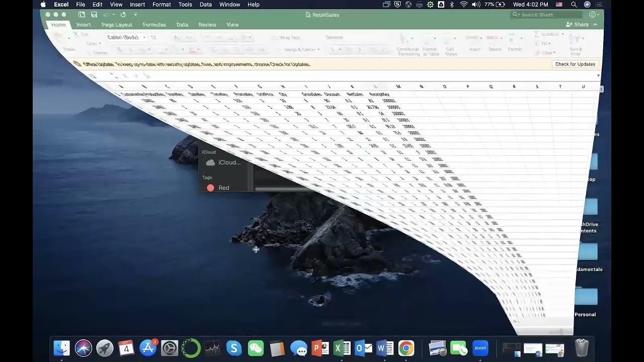Click Check for Updates button

pyautogui.click(x=575, y=64)
